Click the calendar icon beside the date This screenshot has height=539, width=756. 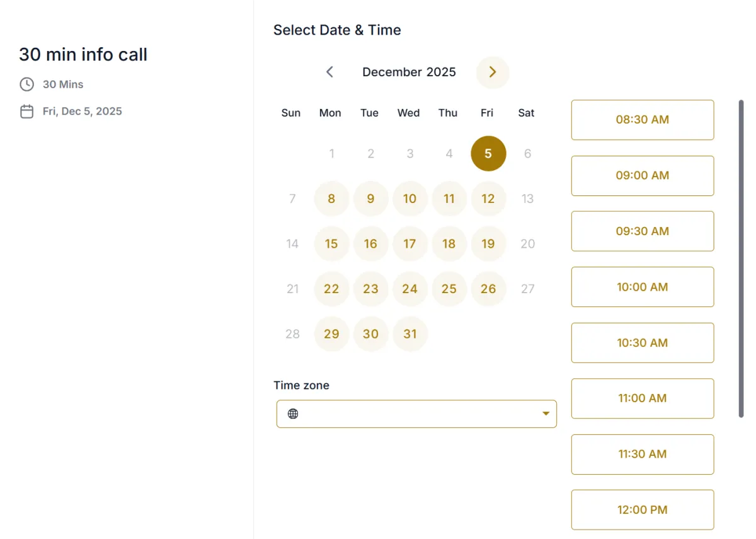pos(26,112)
